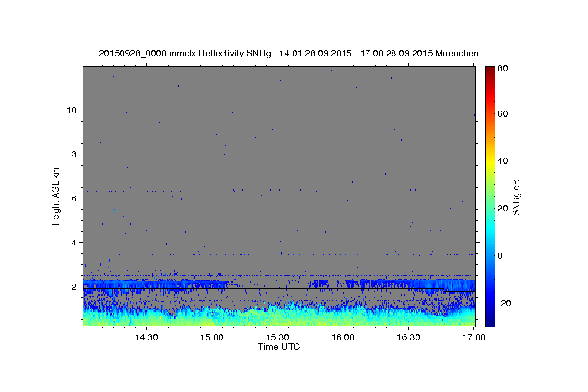Click the height tick label 6
Screen dimensions: 588x392
[74, 198]
